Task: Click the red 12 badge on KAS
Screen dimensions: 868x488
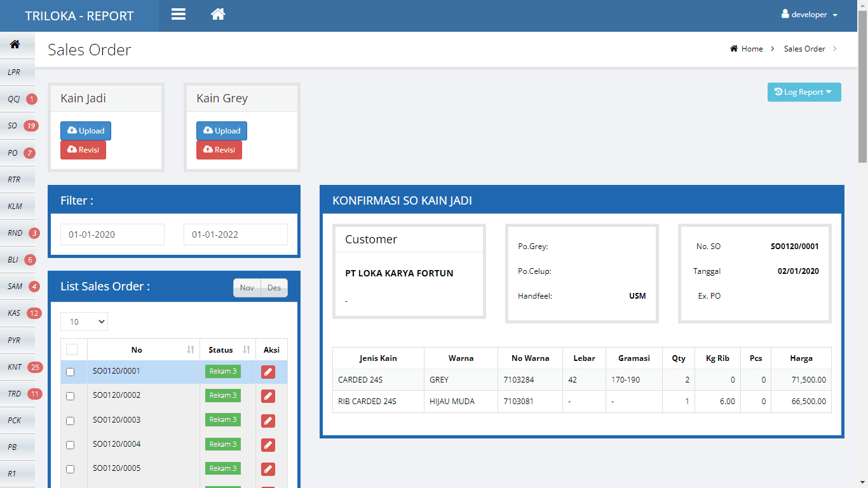Action: 34,313
